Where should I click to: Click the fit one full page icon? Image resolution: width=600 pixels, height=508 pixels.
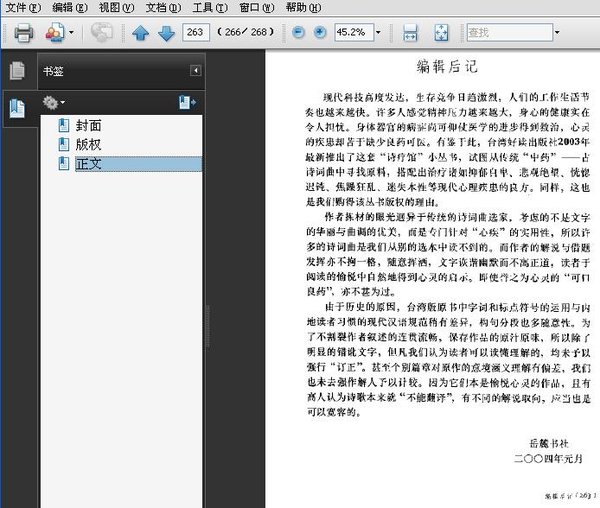(x=441, y=33)
